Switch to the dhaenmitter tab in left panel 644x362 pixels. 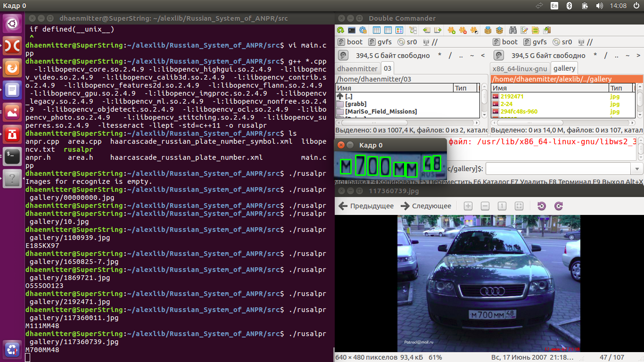pyautogui.click(x=357, y=68)
